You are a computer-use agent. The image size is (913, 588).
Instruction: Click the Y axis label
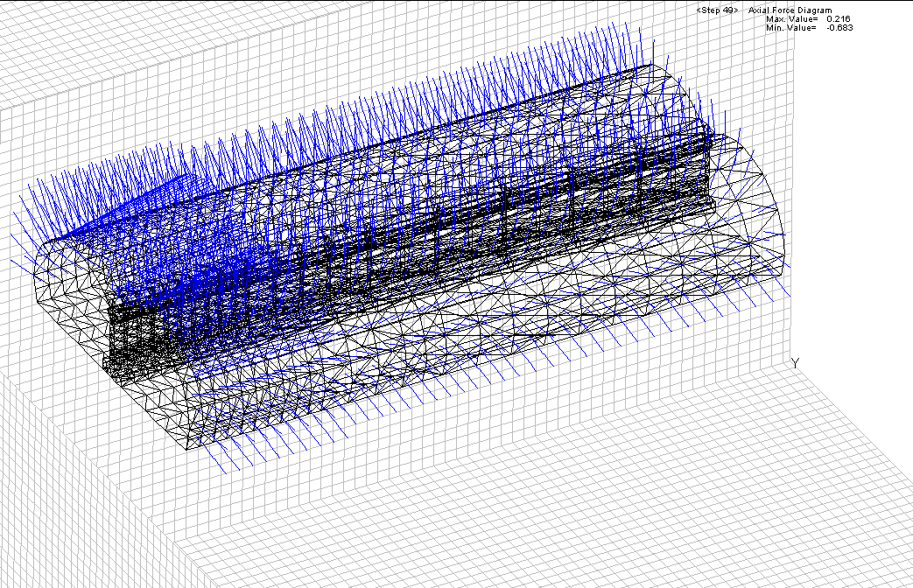[x=795, y=362]
